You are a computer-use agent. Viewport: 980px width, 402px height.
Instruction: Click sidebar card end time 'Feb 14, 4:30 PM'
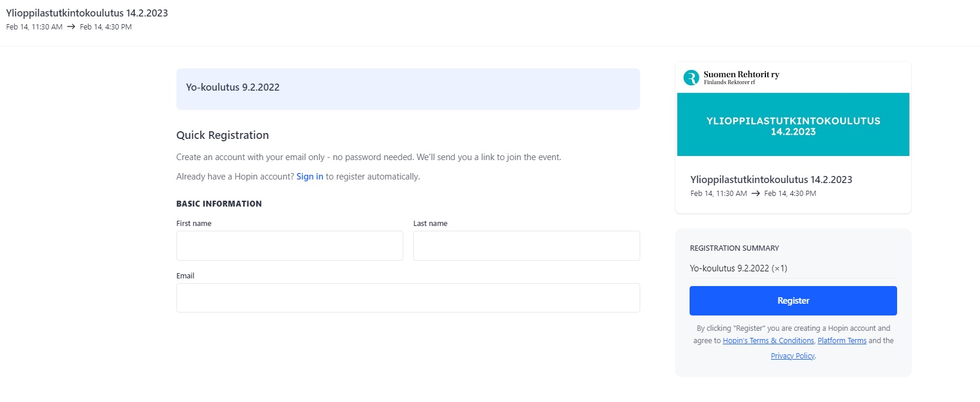[x=790, y=194]
